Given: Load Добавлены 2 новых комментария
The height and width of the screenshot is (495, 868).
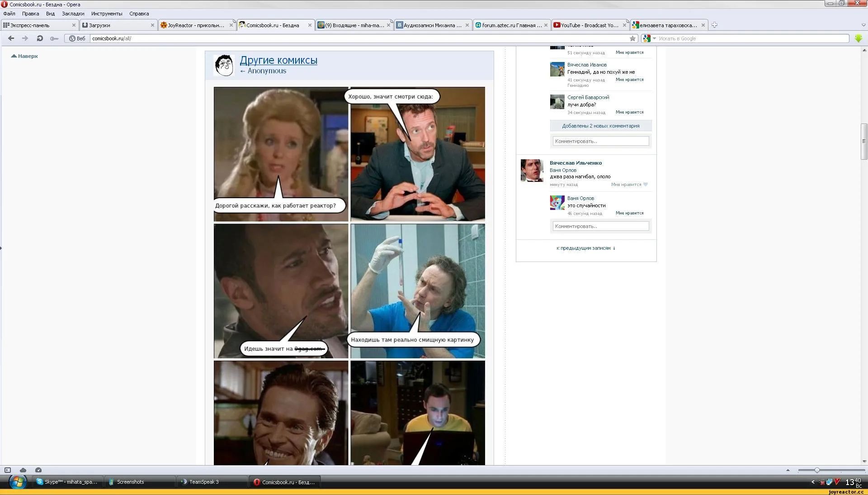Looking at the screenshot, I should click(x=600, y=126).
